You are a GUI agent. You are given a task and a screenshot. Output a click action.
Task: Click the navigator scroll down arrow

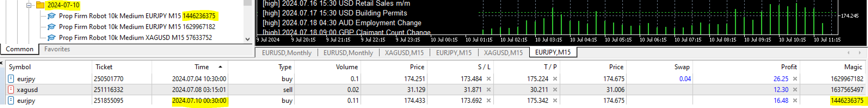click(248, 39)
